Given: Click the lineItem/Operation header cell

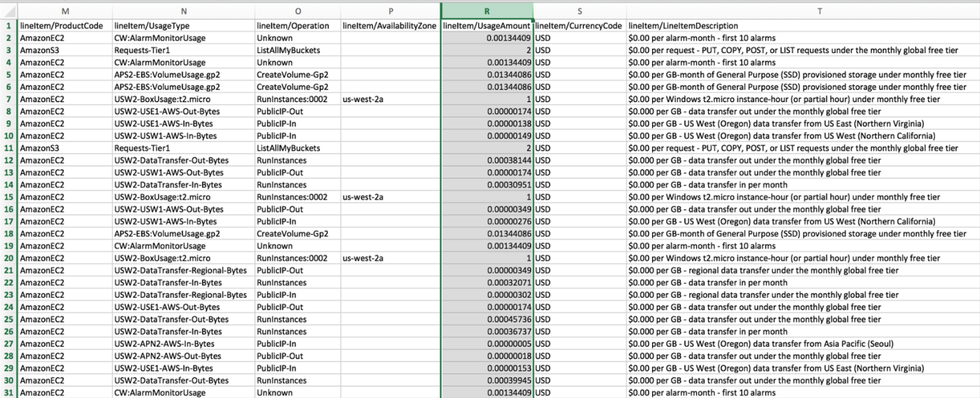Looking at the screenshot, I should [297, 26].
